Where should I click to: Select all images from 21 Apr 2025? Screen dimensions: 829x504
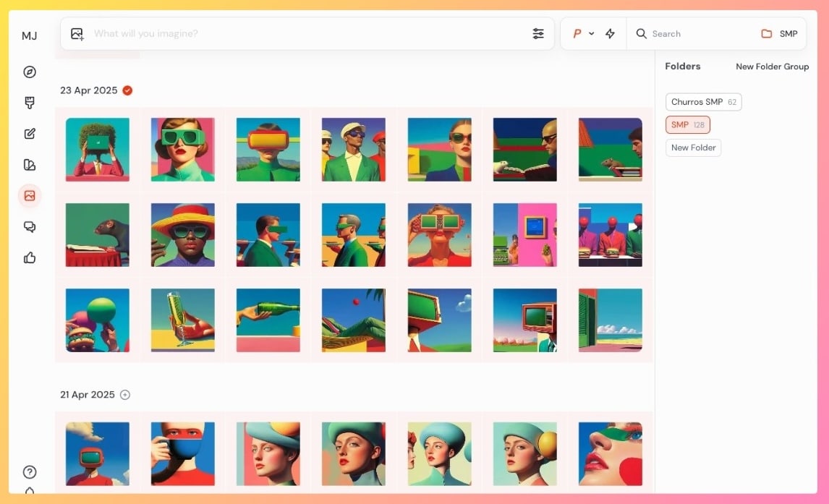pyautogui.click(x=125, y=395)
